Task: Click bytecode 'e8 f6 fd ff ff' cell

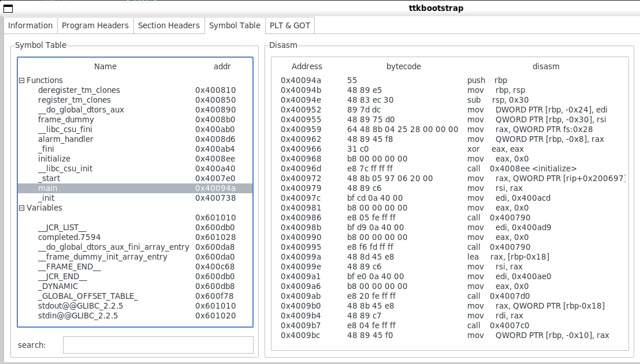Action: pyautogui.click(x=370, y=247)
